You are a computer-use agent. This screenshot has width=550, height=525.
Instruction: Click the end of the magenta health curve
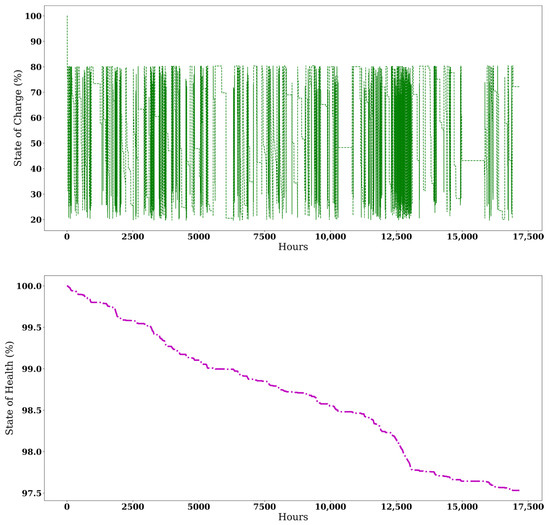click(x=518, y=490)
